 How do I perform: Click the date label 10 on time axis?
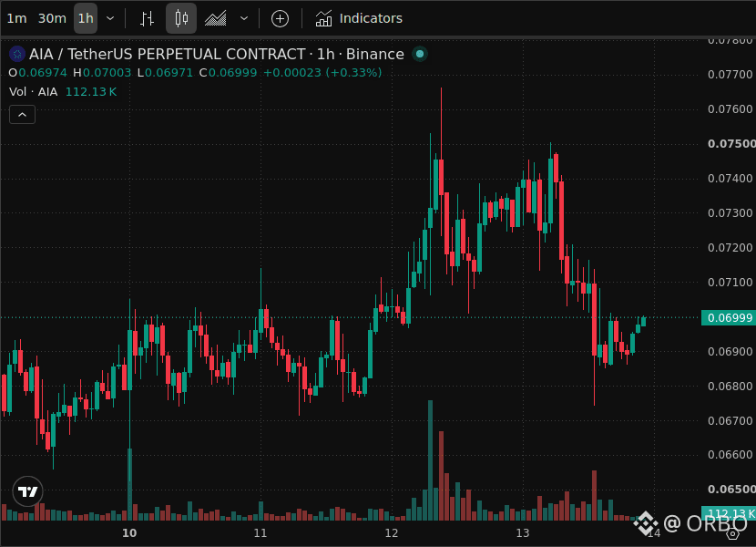click(129, 533)
